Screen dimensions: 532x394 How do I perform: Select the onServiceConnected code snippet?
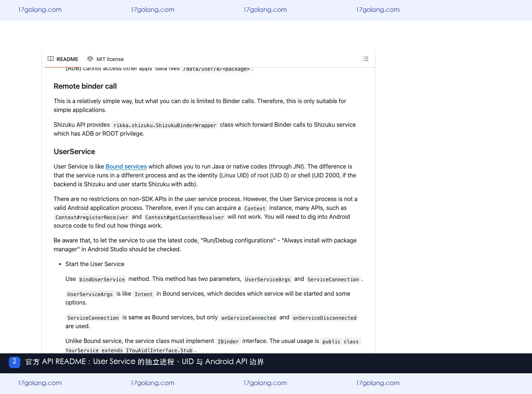tap(249, 318)
